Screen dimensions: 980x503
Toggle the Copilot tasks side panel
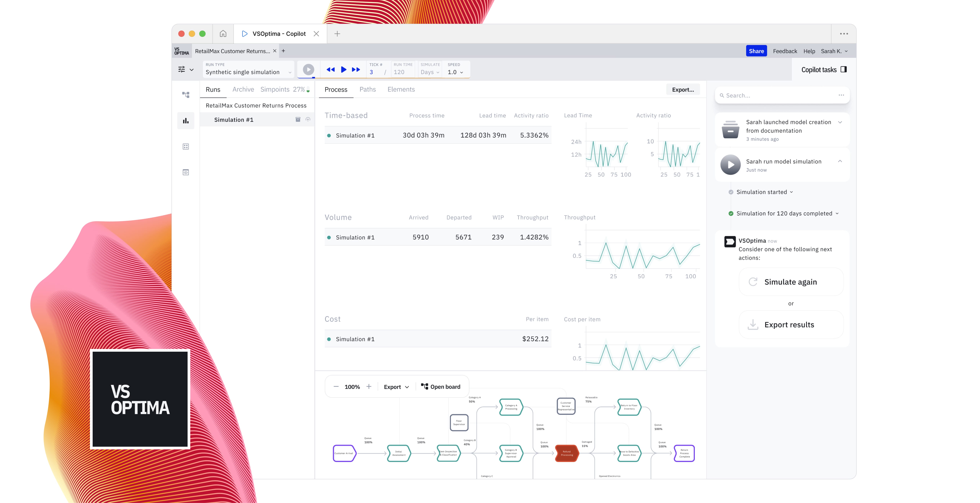843,69
